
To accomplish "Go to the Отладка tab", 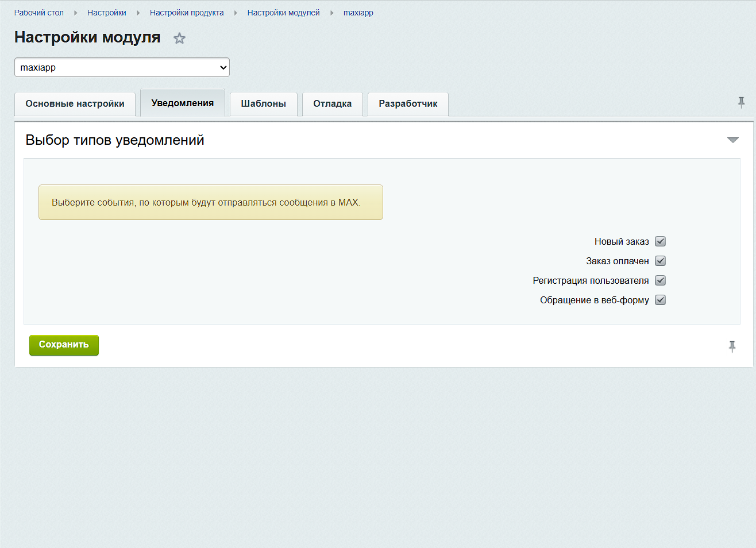I will [x=332, y=104].
